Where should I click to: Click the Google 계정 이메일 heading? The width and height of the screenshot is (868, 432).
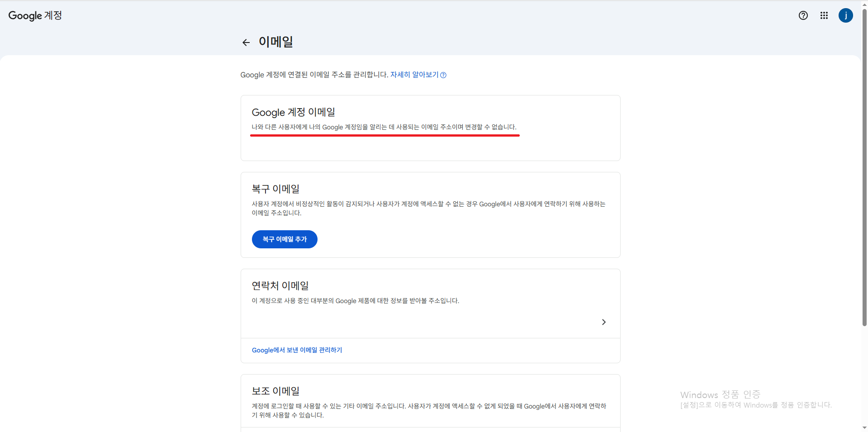[293, 112]
